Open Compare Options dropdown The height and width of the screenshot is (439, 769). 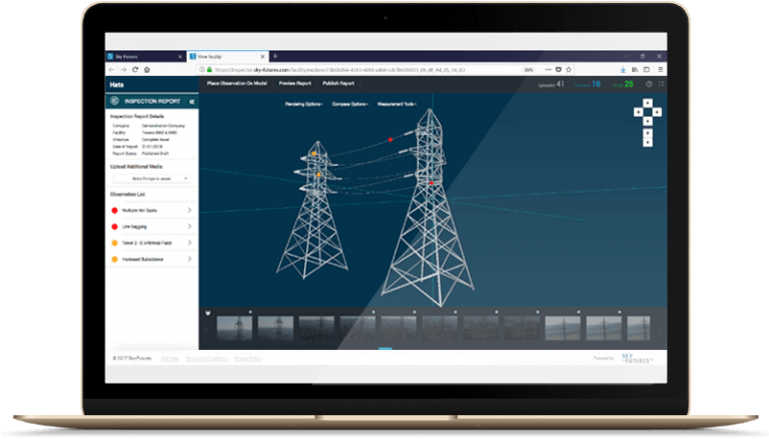point(350,104)
